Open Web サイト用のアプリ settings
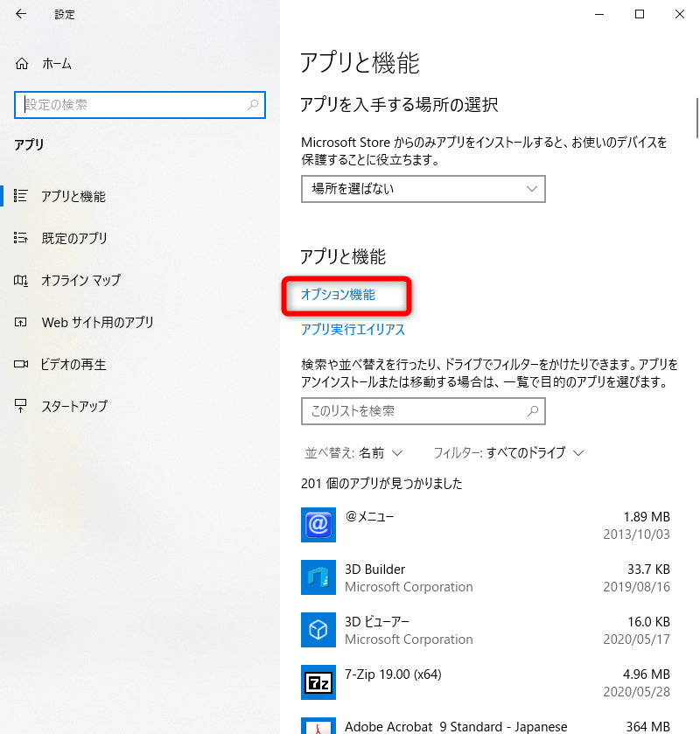The width and height of the screenshot is (700, 734). click(x=97, y=322)
